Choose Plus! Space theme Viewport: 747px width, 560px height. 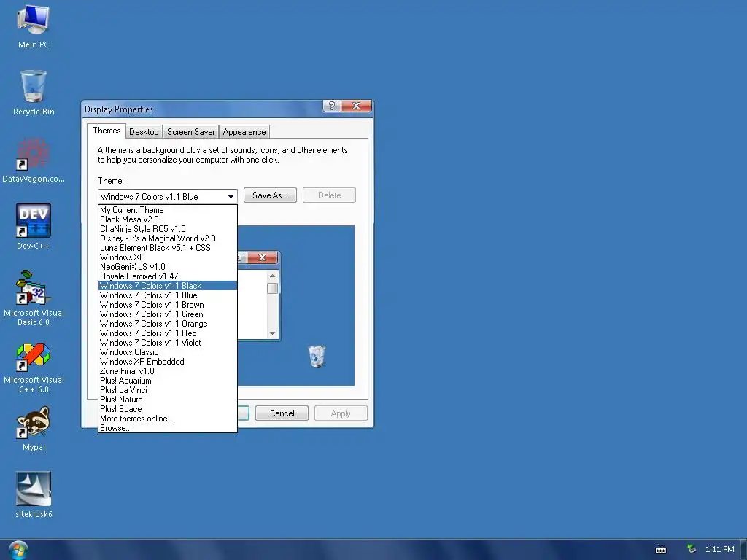click(168, 409)
